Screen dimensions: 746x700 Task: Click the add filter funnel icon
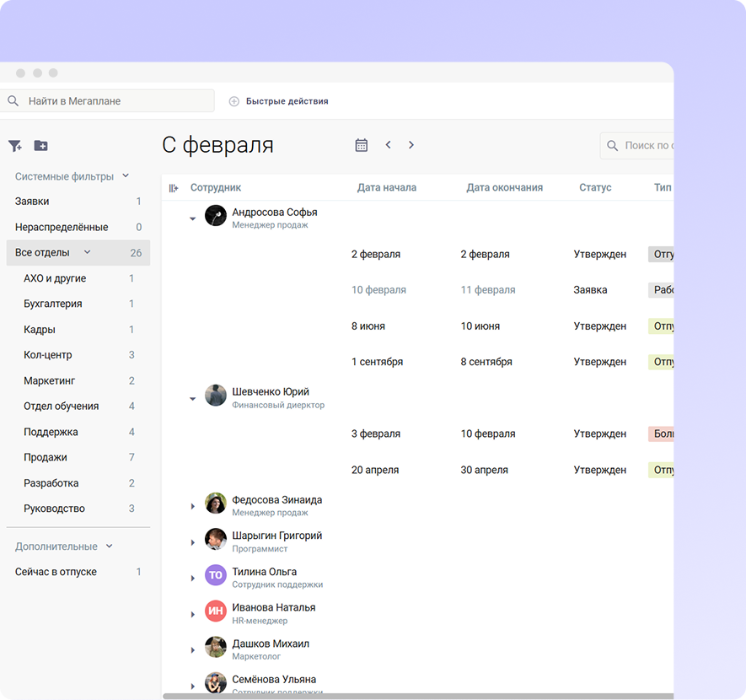14,146
